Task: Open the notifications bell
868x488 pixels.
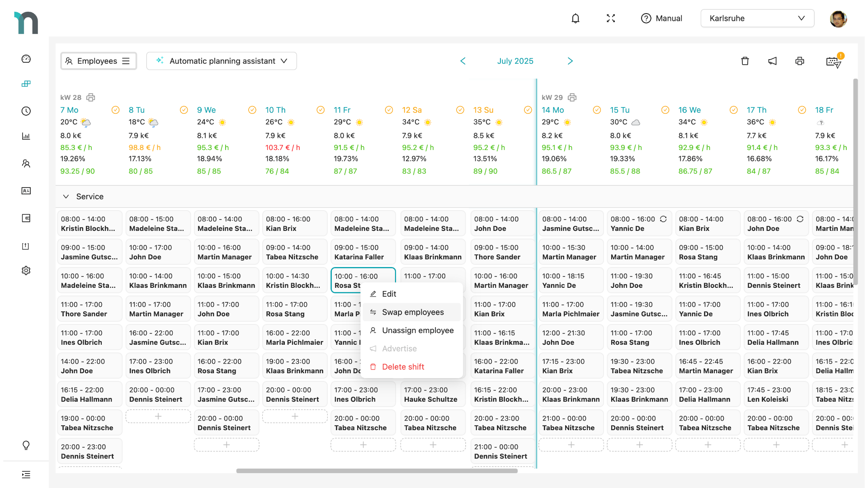Action: (x=575, y=19)
